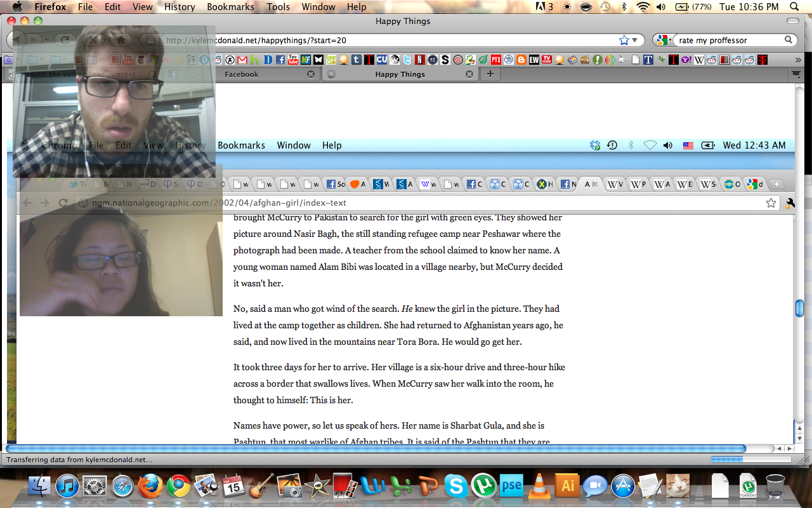Open Adobe Illustrator in the Dock
The height and width of the screenshot is (508, 812).
[x=567, y=486]
